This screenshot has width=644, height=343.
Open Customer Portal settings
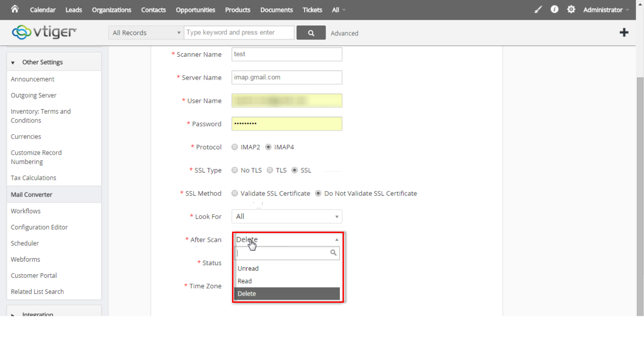pyautogui.click(x=34, y=275)
